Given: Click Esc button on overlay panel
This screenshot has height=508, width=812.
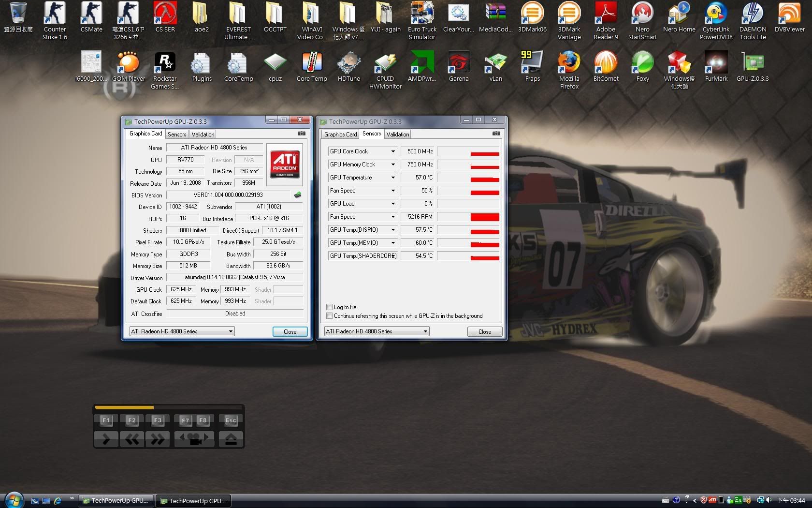Looking at the screenshot, I should (x=231, y=420).
